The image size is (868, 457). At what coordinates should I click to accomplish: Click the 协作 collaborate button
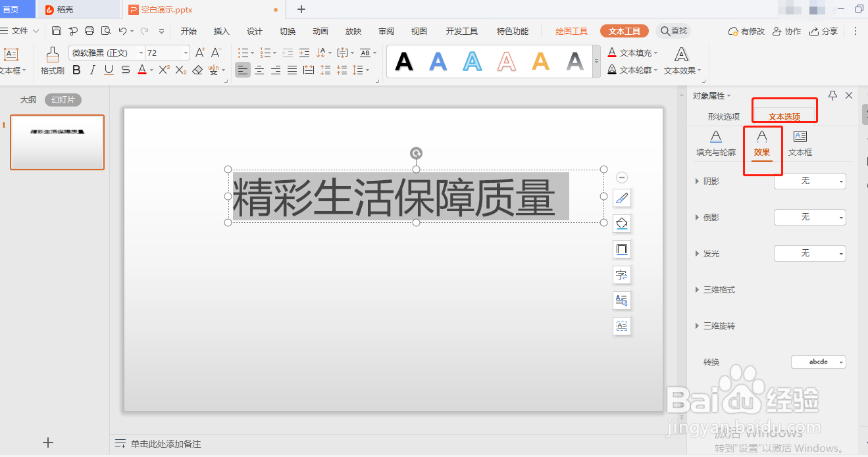[x=787, y=31]
